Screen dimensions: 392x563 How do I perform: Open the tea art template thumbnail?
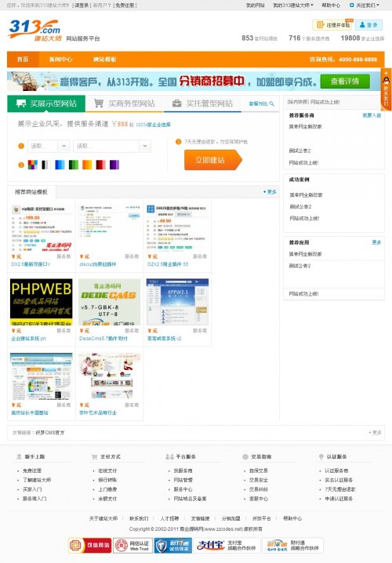tap(109, 376)
